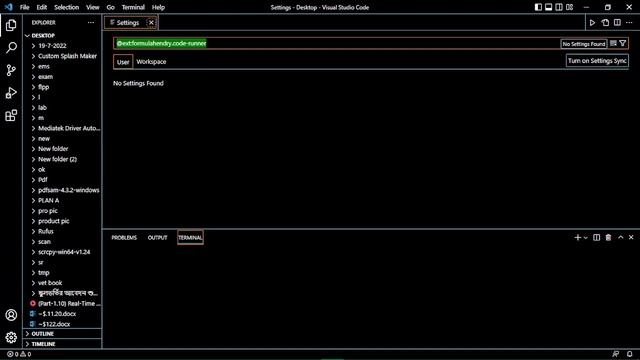640x360 pixels.
Task: Open the Edit menu
Action: (x=42, y=7)
